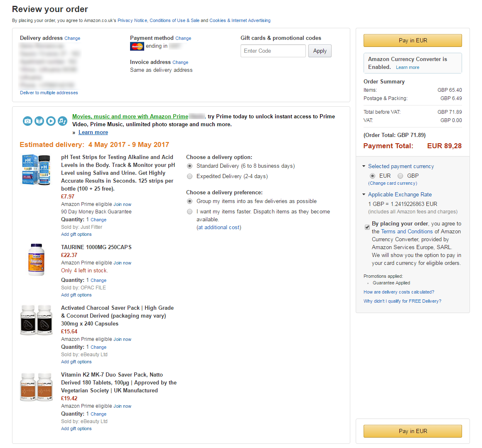Click the top Pay in EUR button
Viewport: 482px width, 448px height.
[413, 41]
